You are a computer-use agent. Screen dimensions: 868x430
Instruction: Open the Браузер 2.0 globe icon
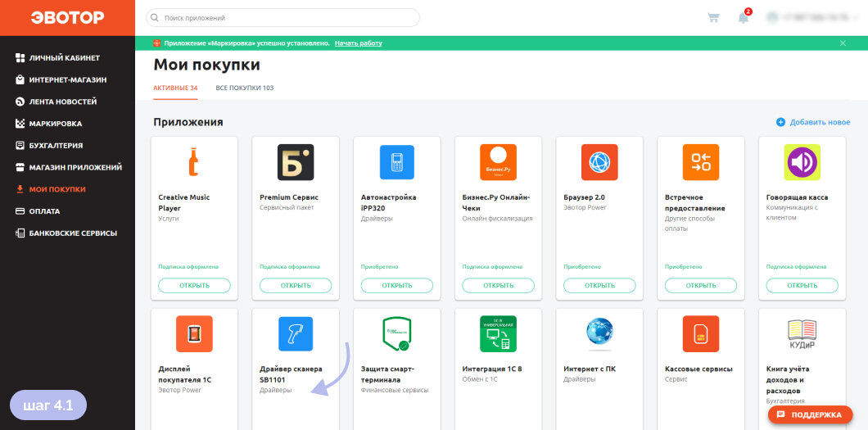click(x=599, y=162)
